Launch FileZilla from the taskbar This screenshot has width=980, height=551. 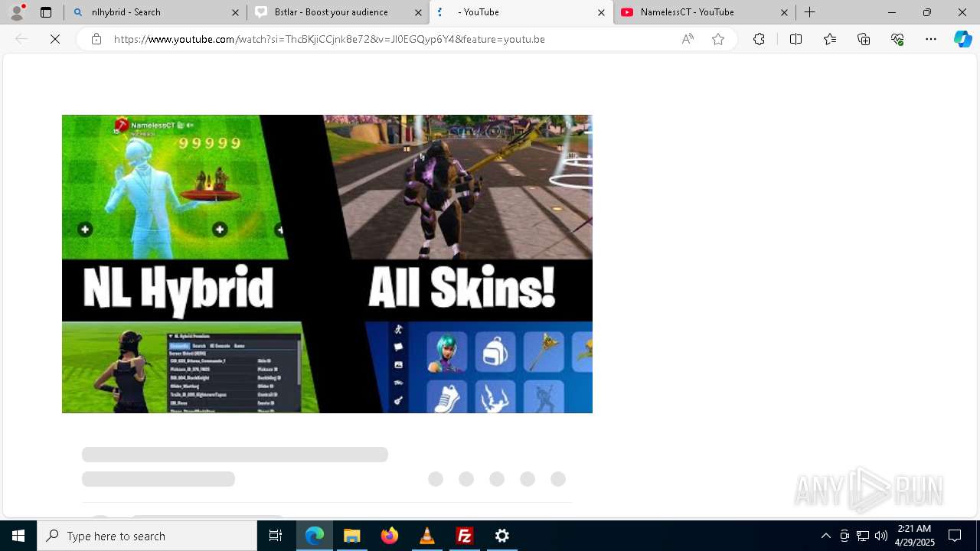(465, 536)
